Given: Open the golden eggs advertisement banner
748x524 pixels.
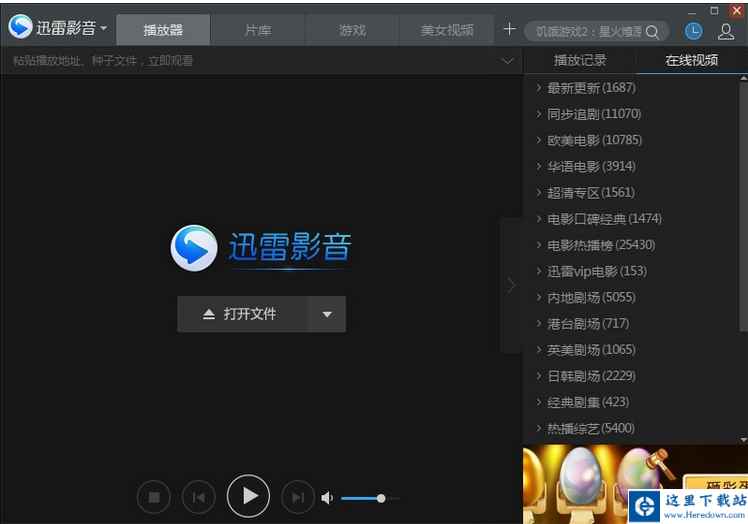Looking at the screenshot, I should [635, 484].
